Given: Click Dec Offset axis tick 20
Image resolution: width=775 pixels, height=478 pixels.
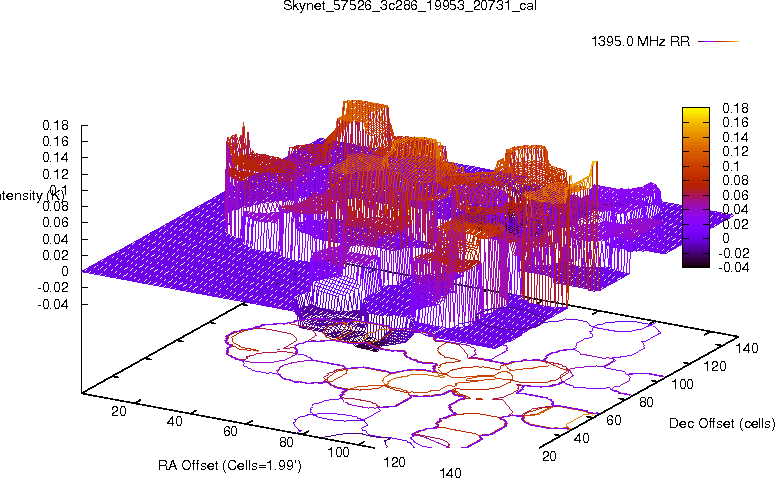Looking at the screenshot, I should [x=550, y=456].
